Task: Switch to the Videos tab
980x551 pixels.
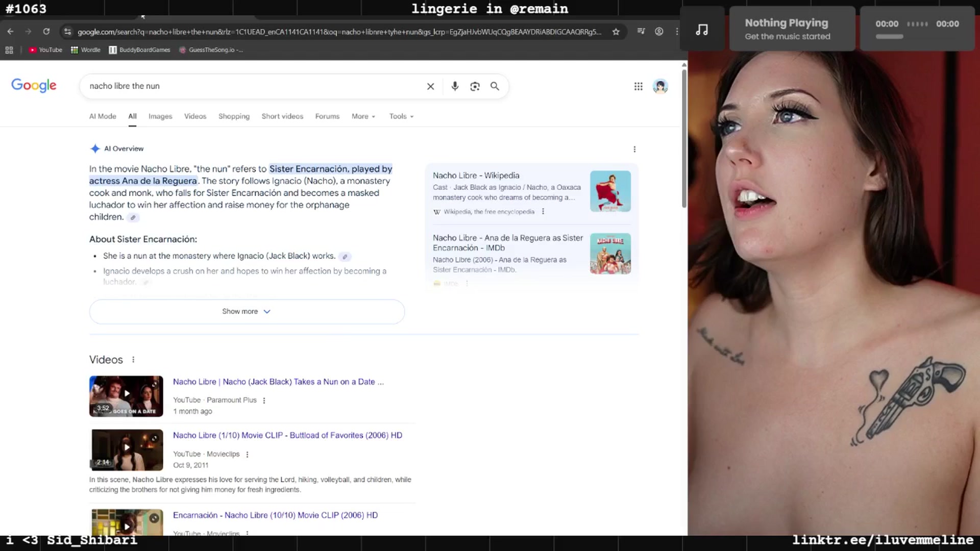Action: coord(195,116)
